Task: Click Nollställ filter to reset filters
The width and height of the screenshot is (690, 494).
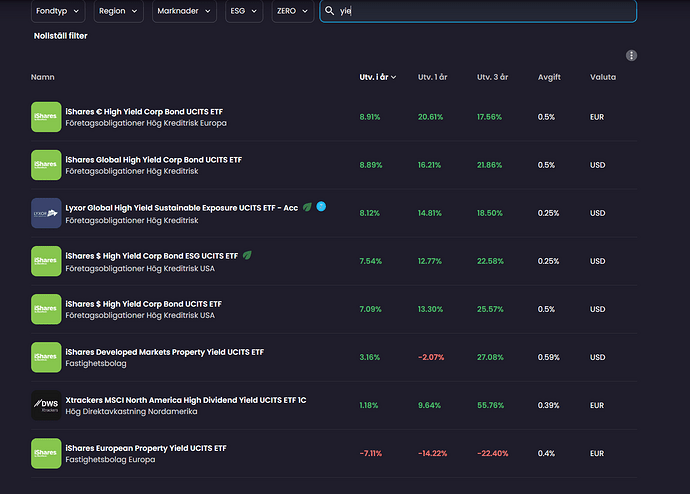Action: [61, 36]
